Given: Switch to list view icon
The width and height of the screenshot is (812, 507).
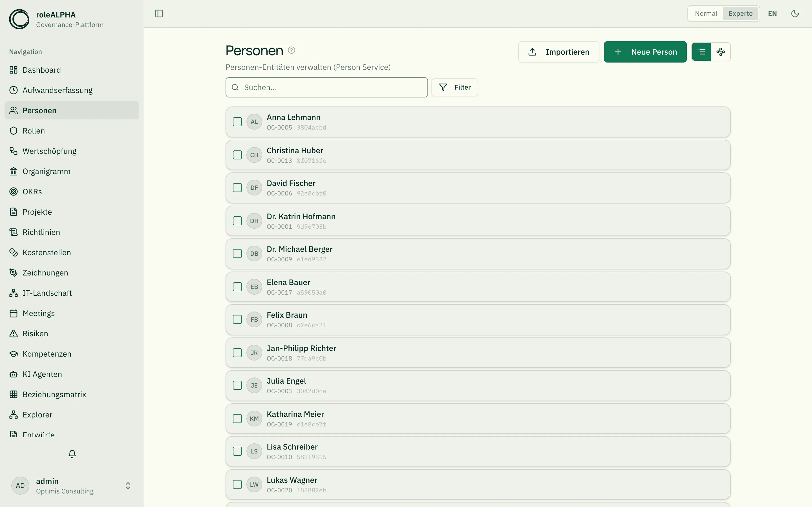Looking at the screenshot, I should pyautogui.click(x=701, y=52).
